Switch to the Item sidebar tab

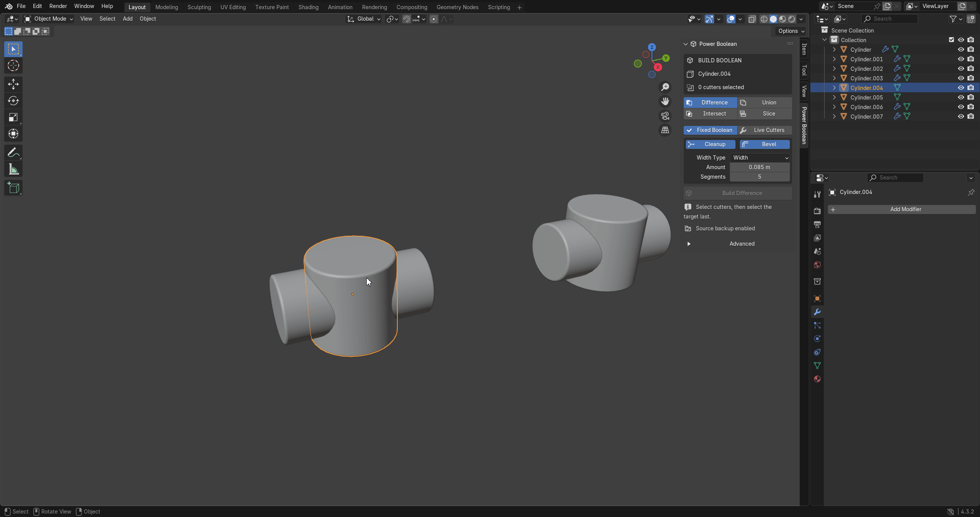pyautogui.click(x=804, y=49)
